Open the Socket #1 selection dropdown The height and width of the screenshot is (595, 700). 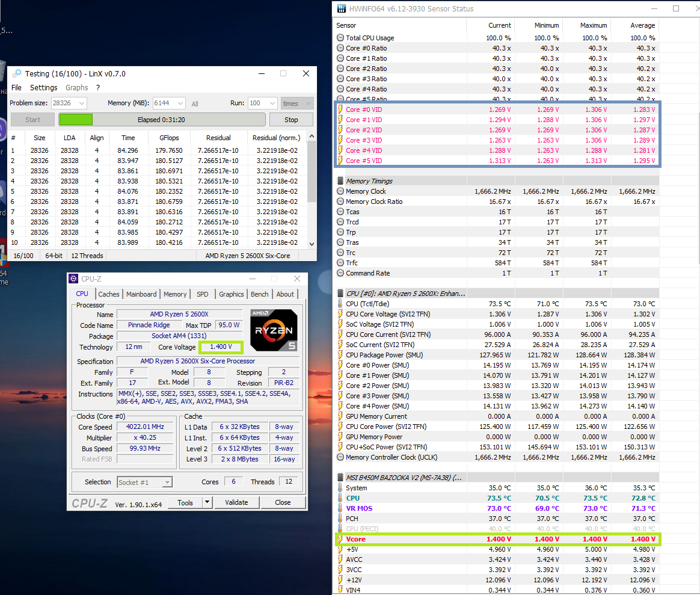click(x=167, y=482)
